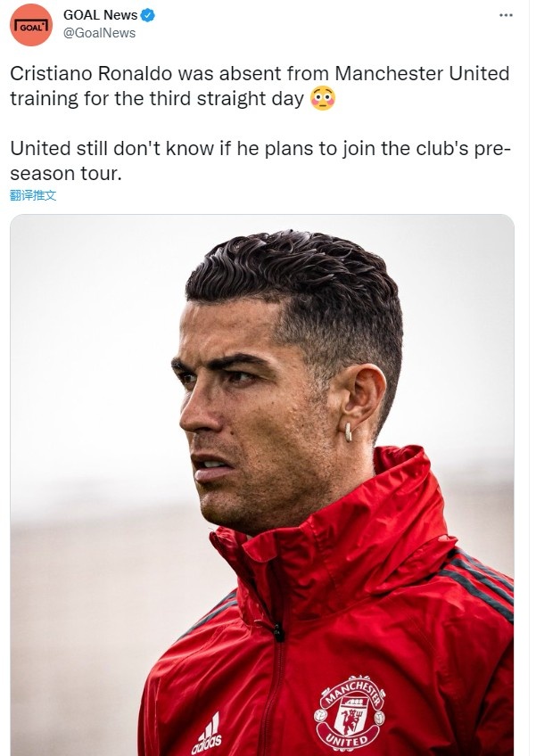Visit the @GoalNews handle profile
This screenshot has width=536, height=756.
pos(99,33)
